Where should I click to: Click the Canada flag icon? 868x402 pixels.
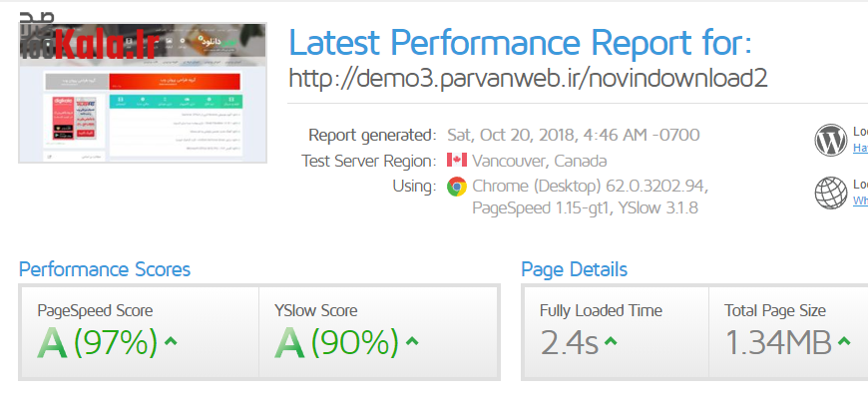click(x=457, y=161)
